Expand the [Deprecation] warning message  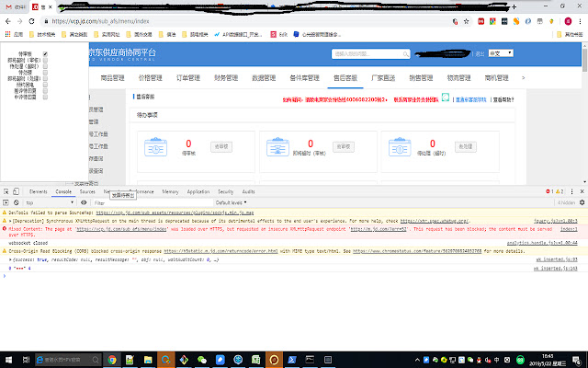(x=10, y=221)
